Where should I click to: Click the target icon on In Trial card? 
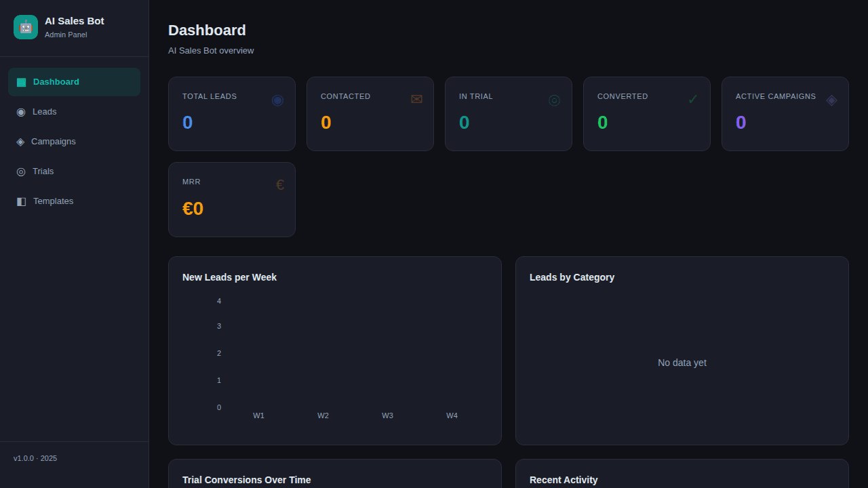[554, 100]
